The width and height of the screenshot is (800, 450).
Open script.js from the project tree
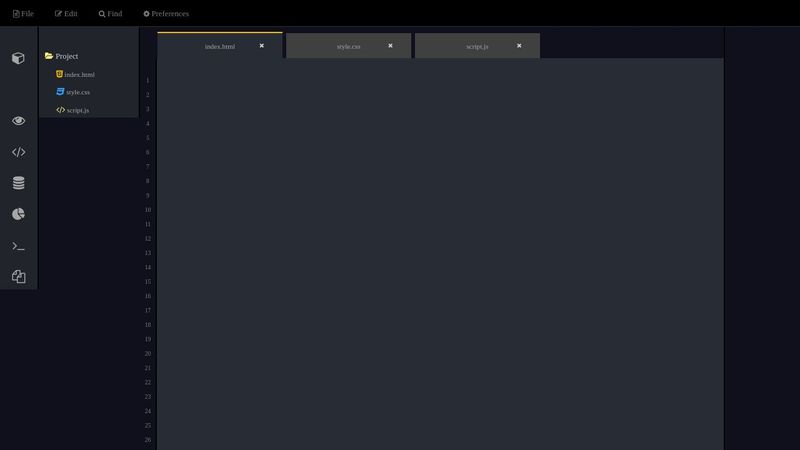(77, 110)
